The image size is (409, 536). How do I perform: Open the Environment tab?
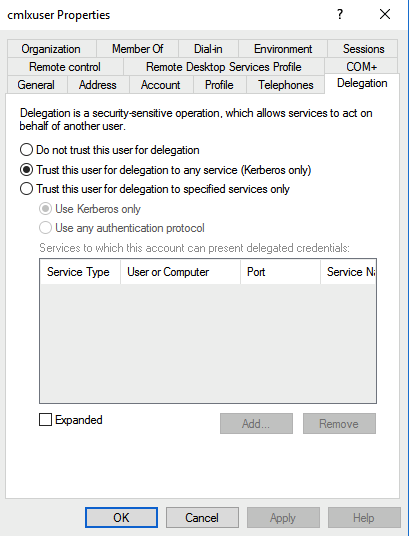pos(283,49)
